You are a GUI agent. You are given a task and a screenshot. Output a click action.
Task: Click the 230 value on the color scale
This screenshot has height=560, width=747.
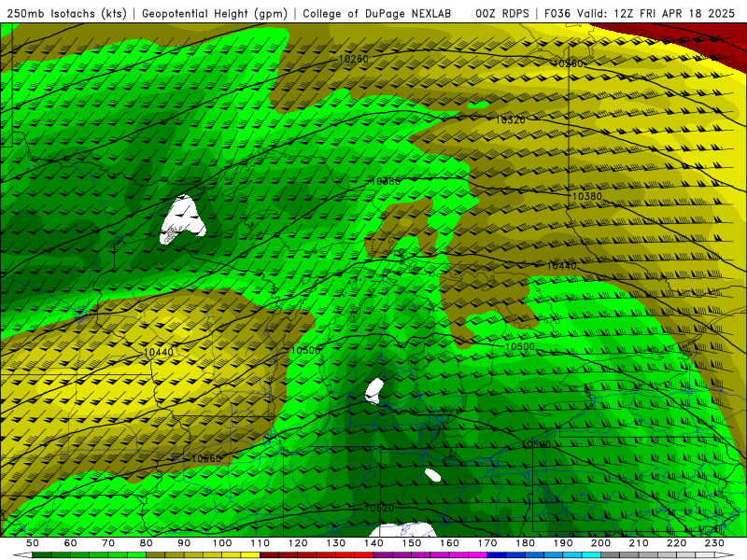pyautogui.click(x=714, y=543)
